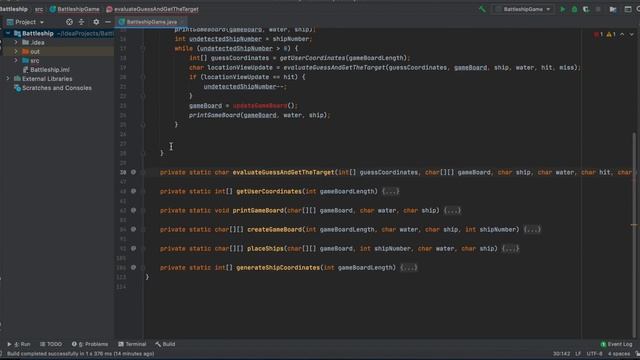Expand the src folder arrow
The width and height of the screenshot is (640, 360).
(16, 60)
